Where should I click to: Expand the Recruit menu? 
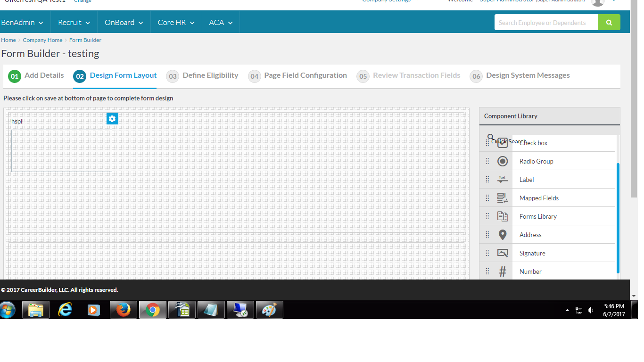click(74, 23)
